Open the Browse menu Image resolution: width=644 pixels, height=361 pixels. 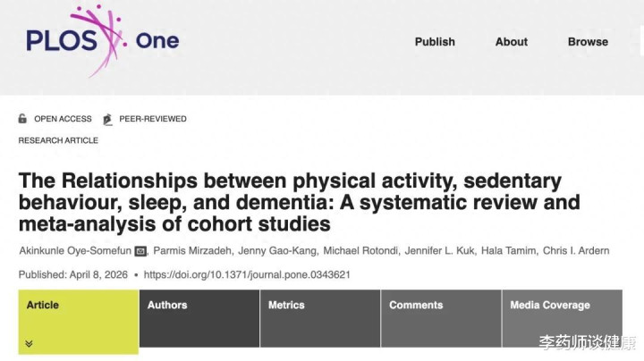coord(588,42)
